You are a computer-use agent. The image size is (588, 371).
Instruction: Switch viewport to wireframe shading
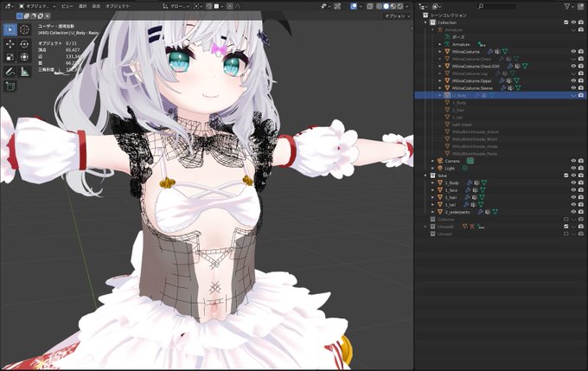click(379, 6)
